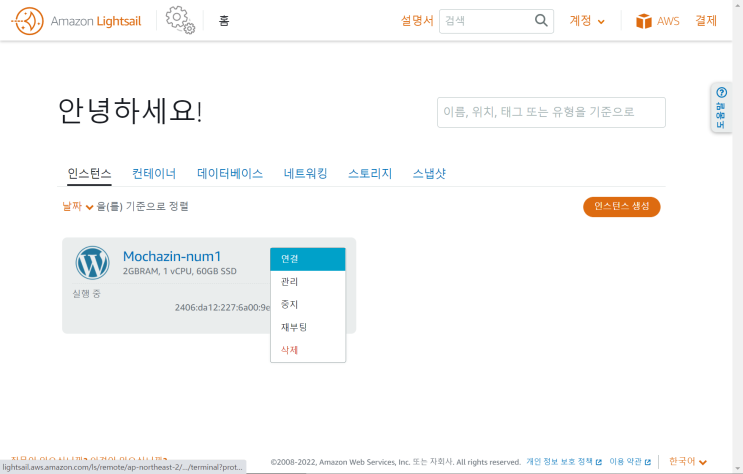The width and height of the screenshot is (743, 474).
Task: Open the 이용 약관 footer link
Action: point(625,462)
